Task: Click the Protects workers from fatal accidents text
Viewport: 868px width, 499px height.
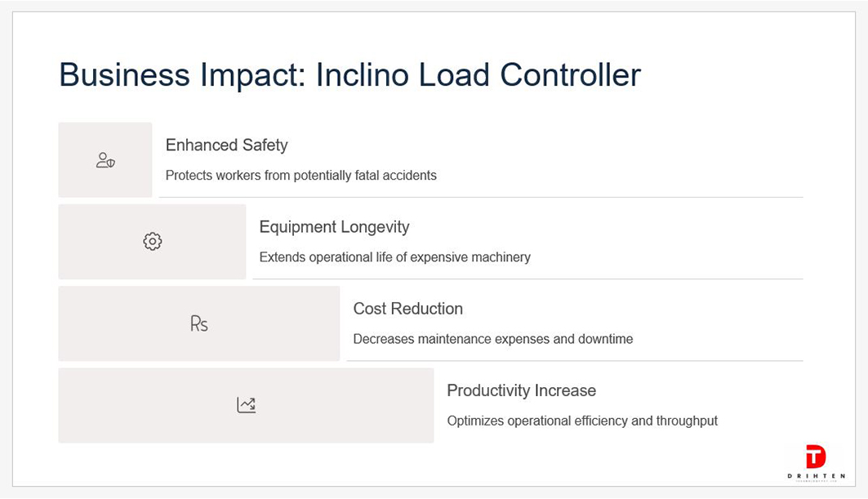Action: [x=300, y=176]
